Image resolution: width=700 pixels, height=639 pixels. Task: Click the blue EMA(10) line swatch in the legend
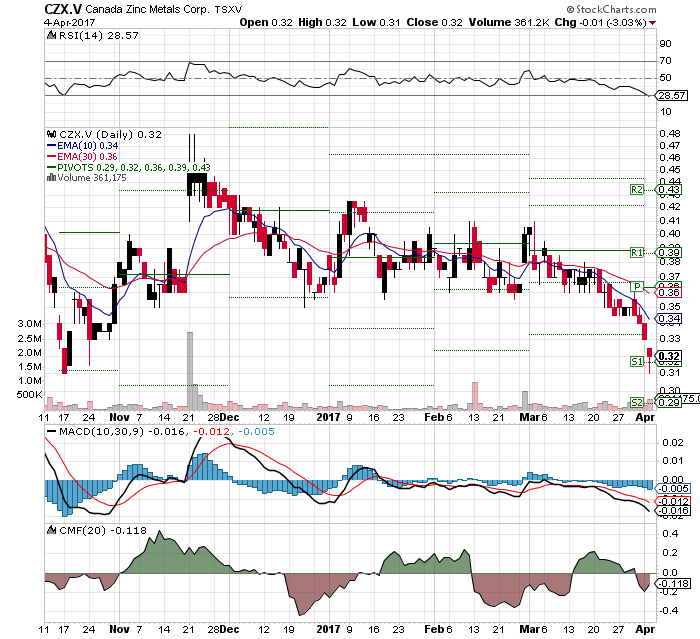[x=51, y=146]
